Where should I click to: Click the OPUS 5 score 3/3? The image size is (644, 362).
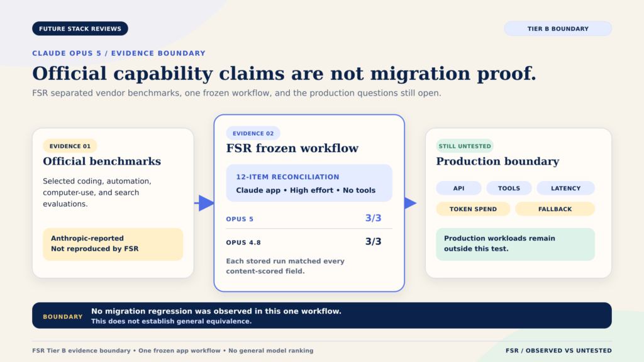click(x=373, y=218)
